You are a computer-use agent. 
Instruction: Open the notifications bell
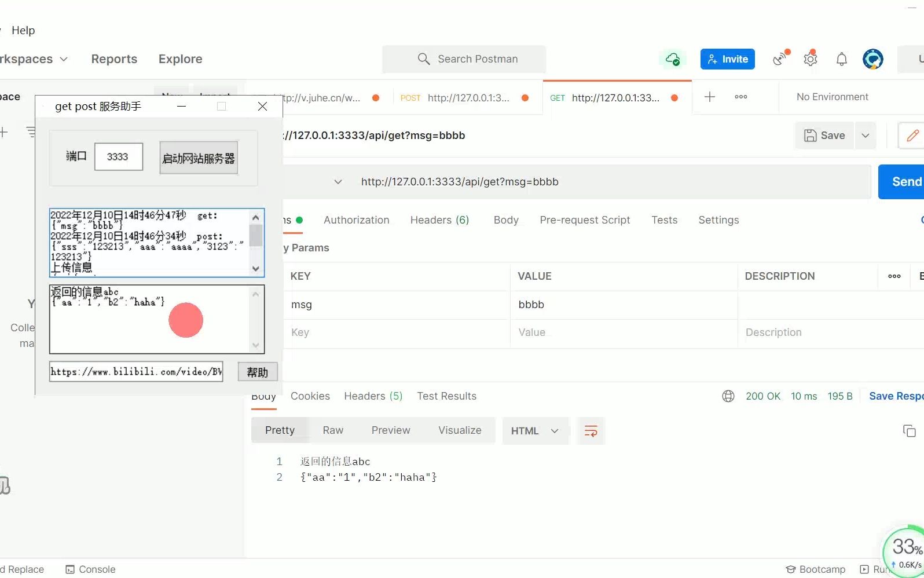pyautogui.click(x=842, y=59)
